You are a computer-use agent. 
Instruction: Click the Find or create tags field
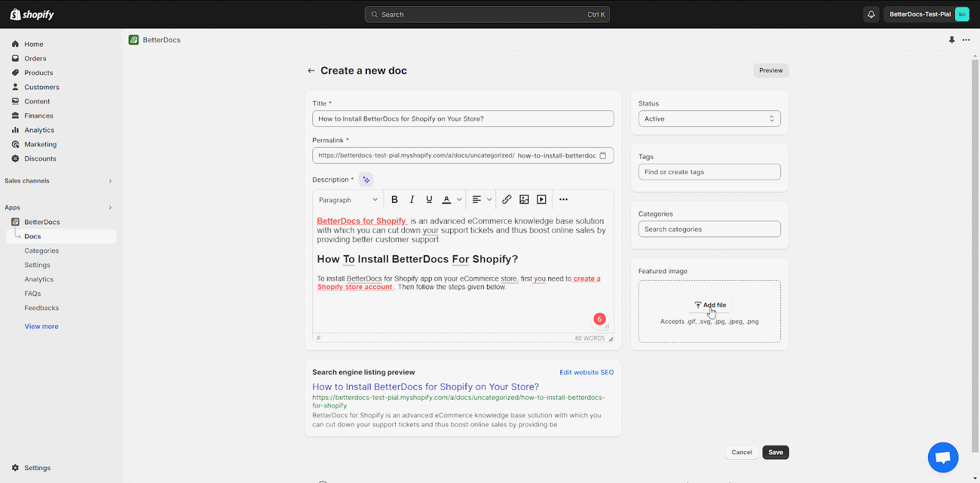[x=709, y=172]
